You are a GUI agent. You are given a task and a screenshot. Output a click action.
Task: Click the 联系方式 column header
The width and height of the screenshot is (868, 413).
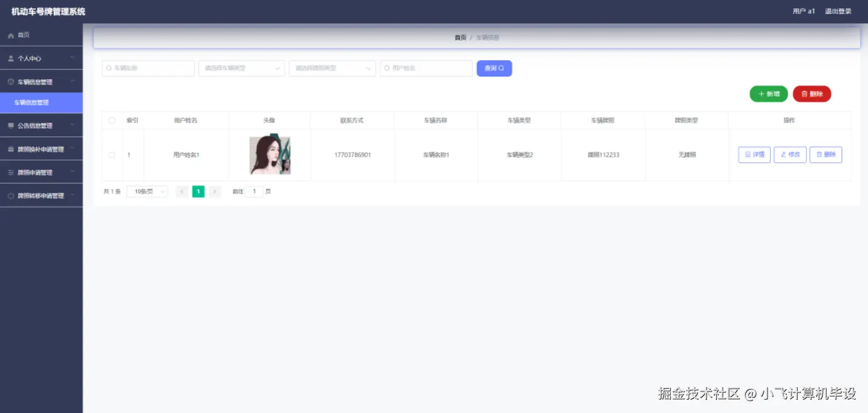[352, 120]
